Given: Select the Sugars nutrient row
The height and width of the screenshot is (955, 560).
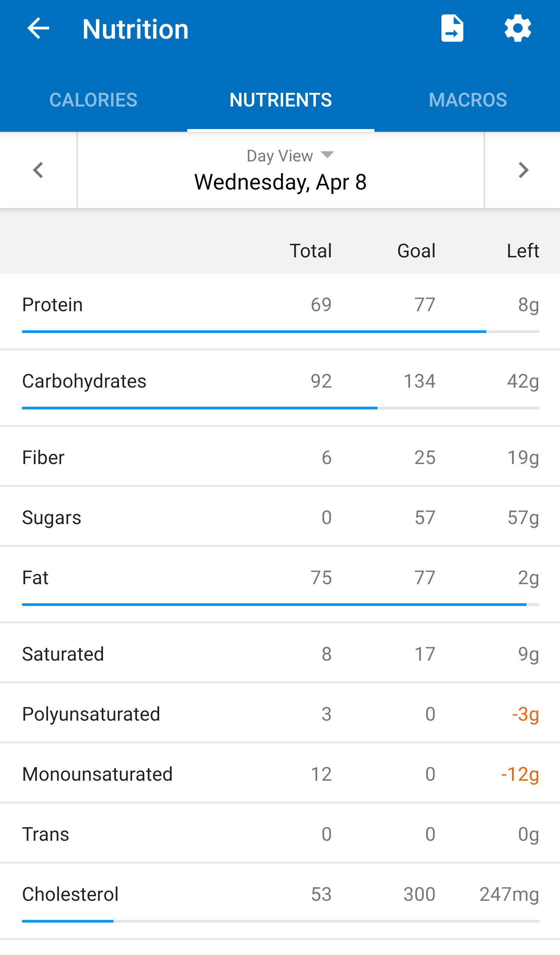Looking at the screenshot, I should 280,517.
